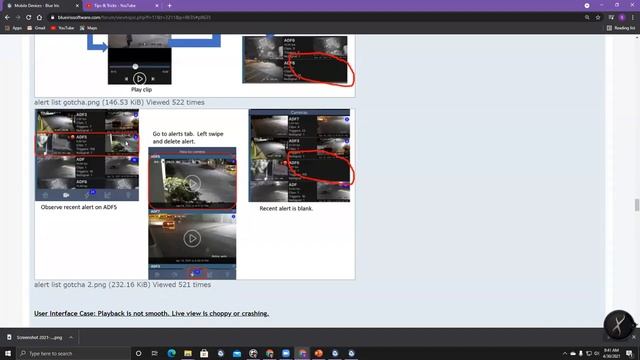Open a new browser tab
Image resolution: width=640 pixels, height=360 pixels.
coord(169,6)
